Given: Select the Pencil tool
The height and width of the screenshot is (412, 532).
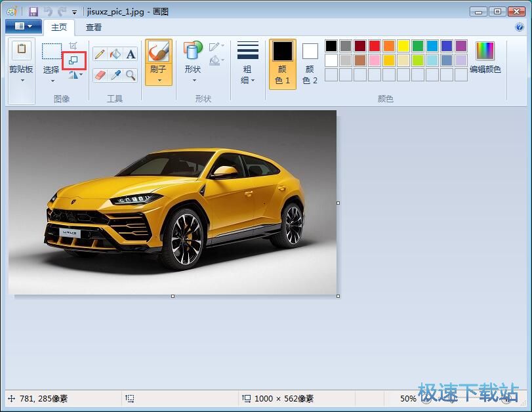Looking at the screenshot, I should pyautogui.click(x=100, y=54).
